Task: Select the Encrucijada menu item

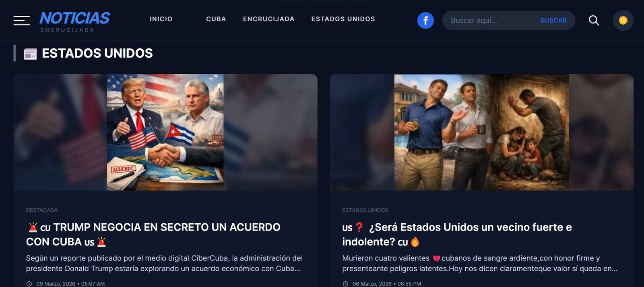Action: pyautogui.click(x=268, y=19)
